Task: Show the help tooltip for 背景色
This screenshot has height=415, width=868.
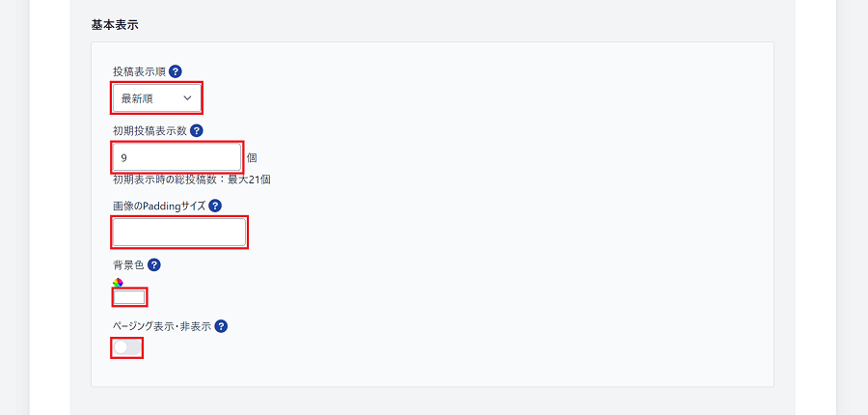Action: pos(154,265)
